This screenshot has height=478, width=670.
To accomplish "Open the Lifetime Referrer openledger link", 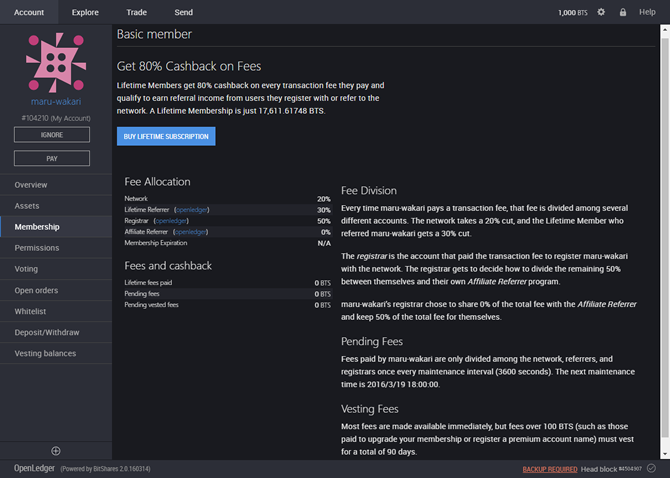I will 191,210.
